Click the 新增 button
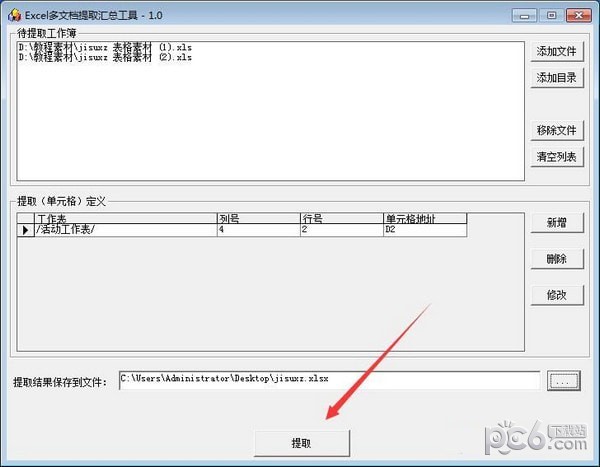The image size is (600, 467). pyautogui.click(x=557, y=223)
